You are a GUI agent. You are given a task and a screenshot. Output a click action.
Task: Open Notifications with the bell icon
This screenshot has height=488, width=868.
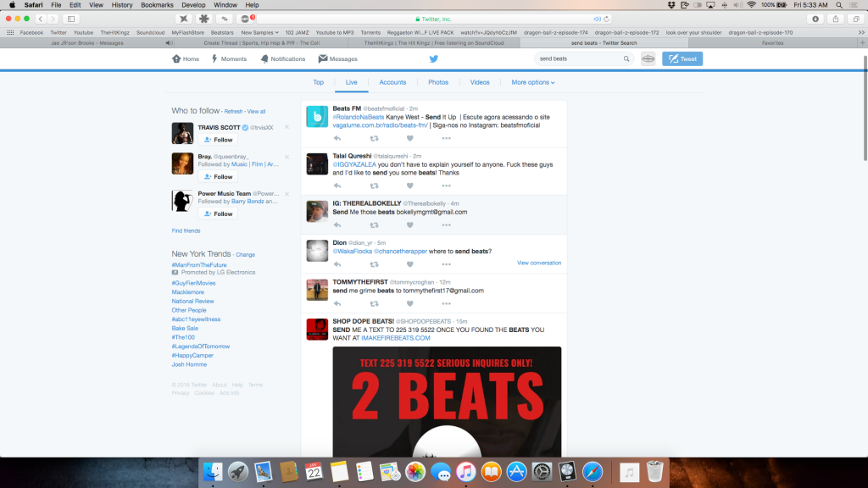click(283, 58)
